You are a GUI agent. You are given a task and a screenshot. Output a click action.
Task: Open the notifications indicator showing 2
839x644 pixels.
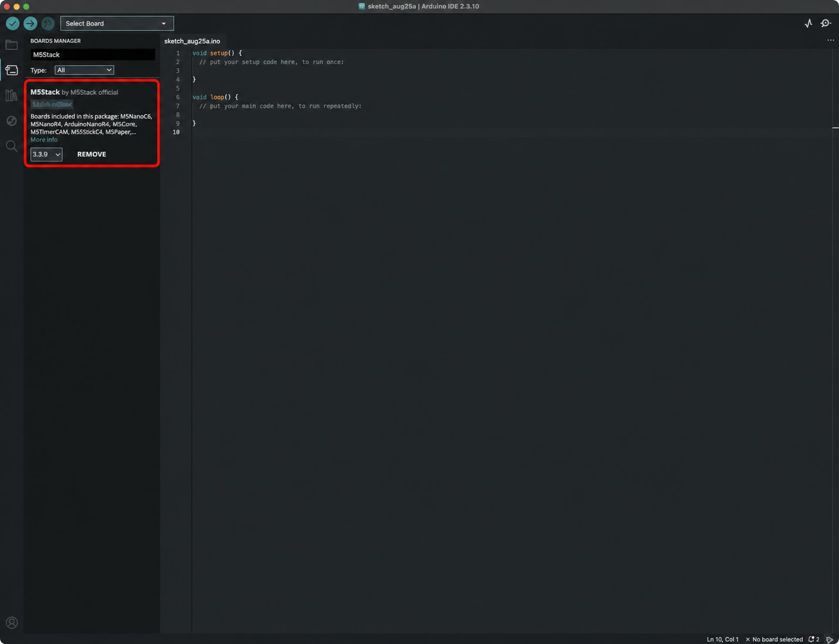pyautogui.click(x=814, y=639)
